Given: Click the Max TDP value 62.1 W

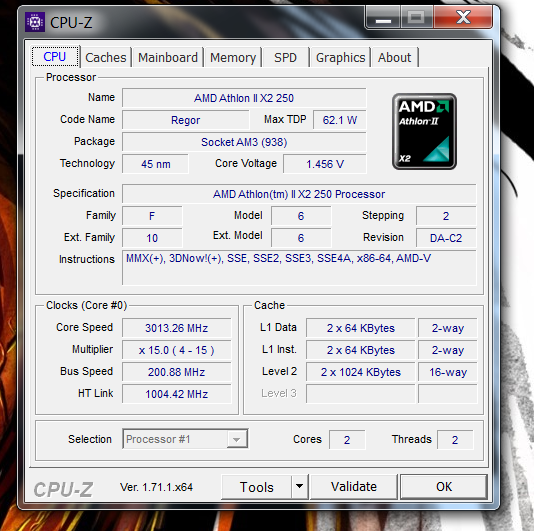Looking at the screenshot, I should pos(340,120).
